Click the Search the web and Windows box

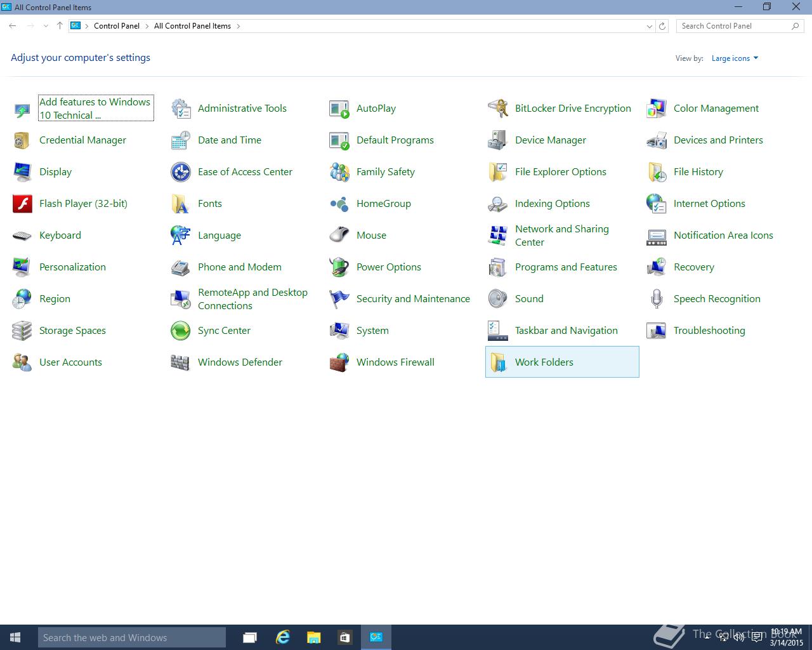coord(132,637)
